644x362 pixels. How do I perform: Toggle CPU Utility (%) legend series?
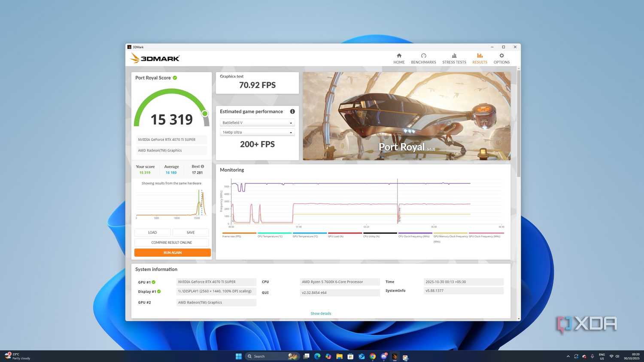coord(380,235)
